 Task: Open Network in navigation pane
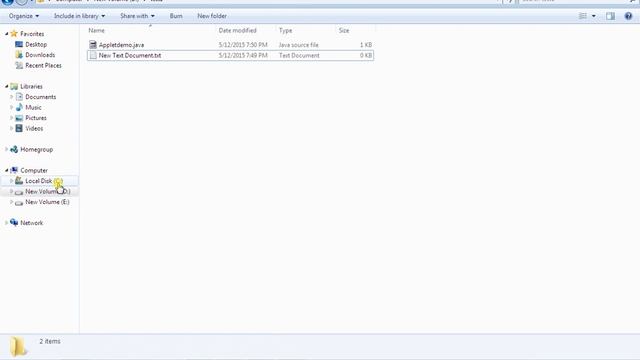[31, 223]
